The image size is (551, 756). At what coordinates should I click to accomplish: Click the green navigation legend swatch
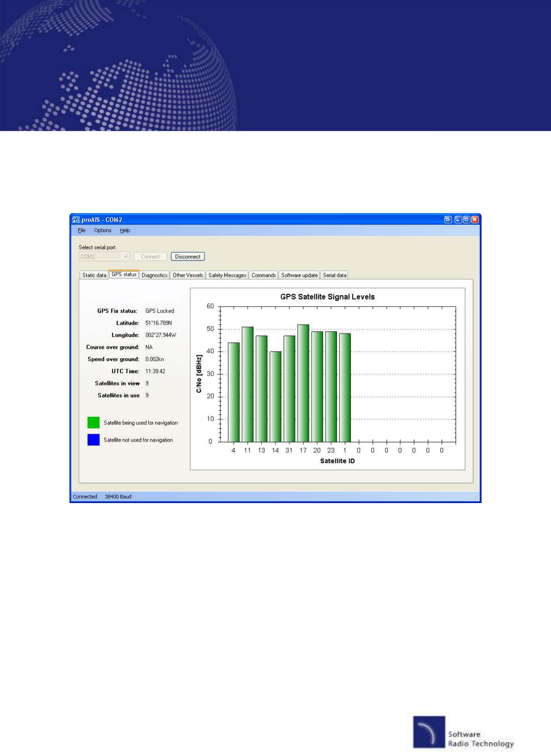point(94,422)
